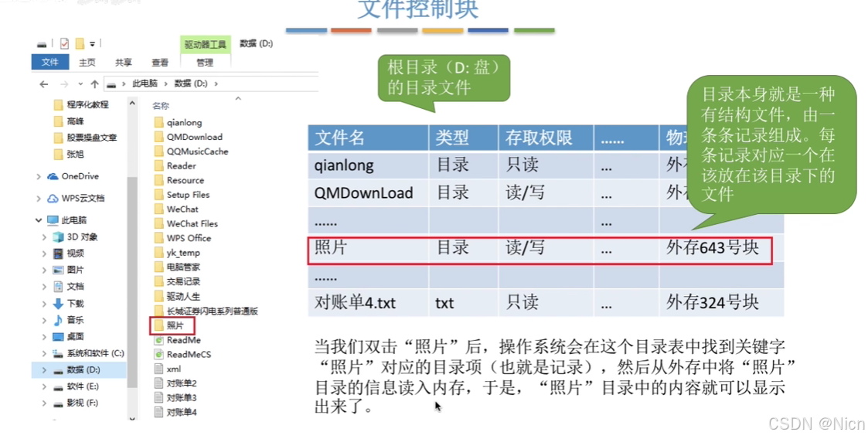The height and width of the screenshot is (439, 868).
Task: Click the qianlong folder icon in file list
Action: [x=159, y=122]
